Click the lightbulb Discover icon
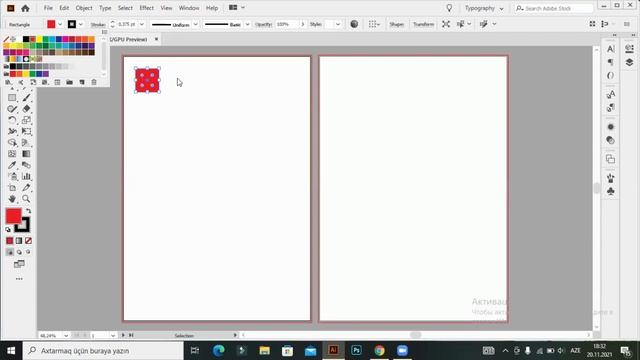640x360 pixels. 449,8
